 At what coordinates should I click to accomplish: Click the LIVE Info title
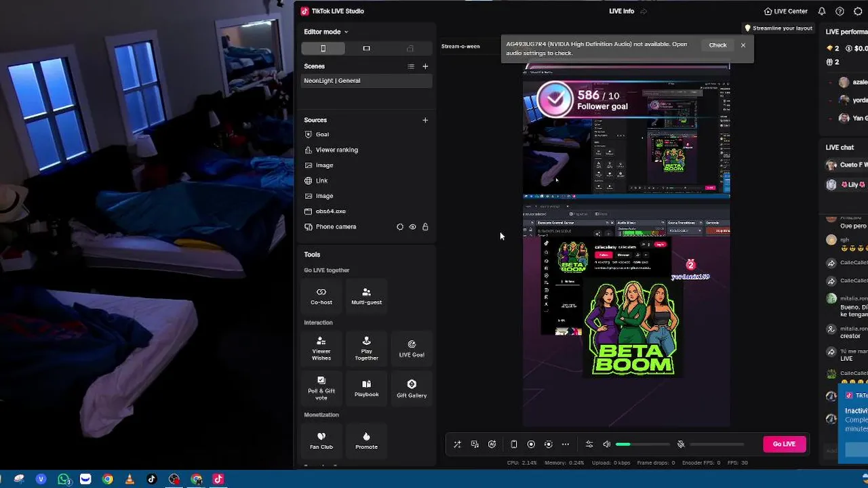click(x=621, y=12)
